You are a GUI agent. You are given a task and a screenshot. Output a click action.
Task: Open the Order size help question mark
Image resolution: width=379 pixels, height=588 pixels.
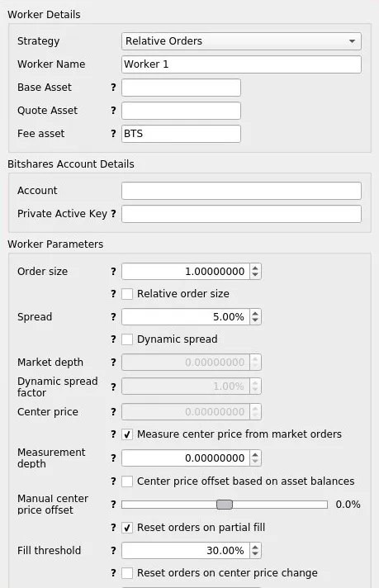coord(113,272)
